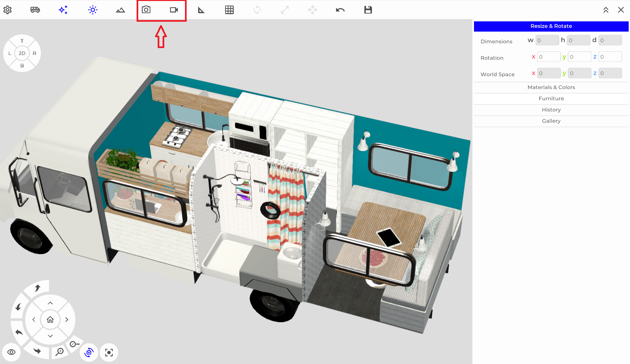630x364 pixels.
Task: Click the sparkle effects icon
Action: tap(63, 10)
